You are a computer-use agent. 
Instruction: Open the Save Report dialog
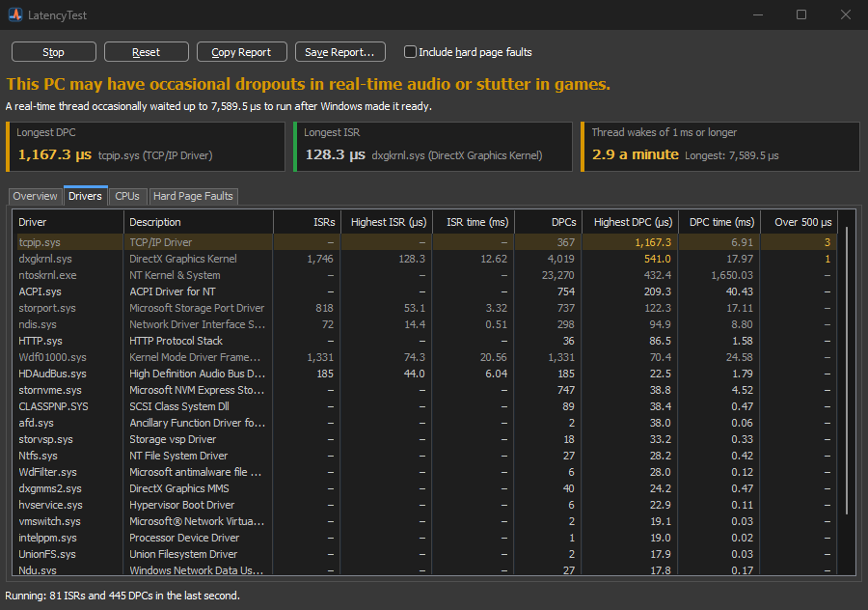(339, 52)
